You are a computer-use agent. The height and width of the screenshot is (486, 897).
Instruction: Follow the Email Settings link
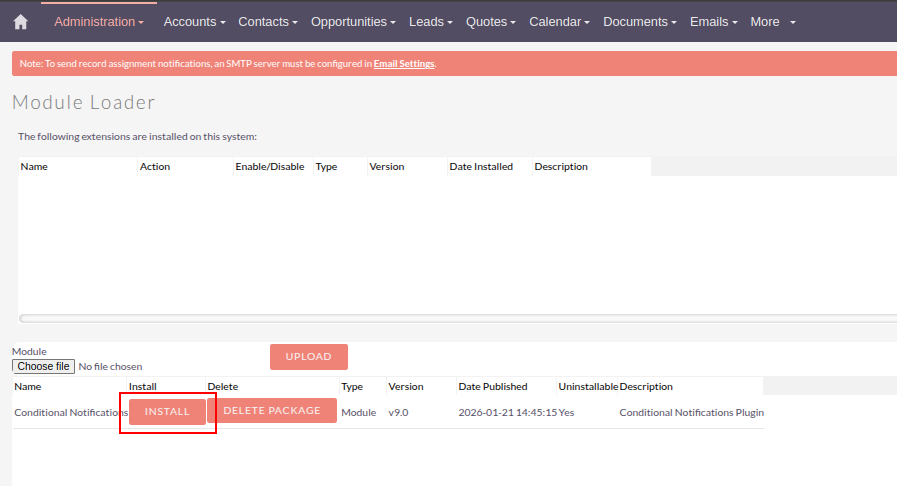pos(404,64)
